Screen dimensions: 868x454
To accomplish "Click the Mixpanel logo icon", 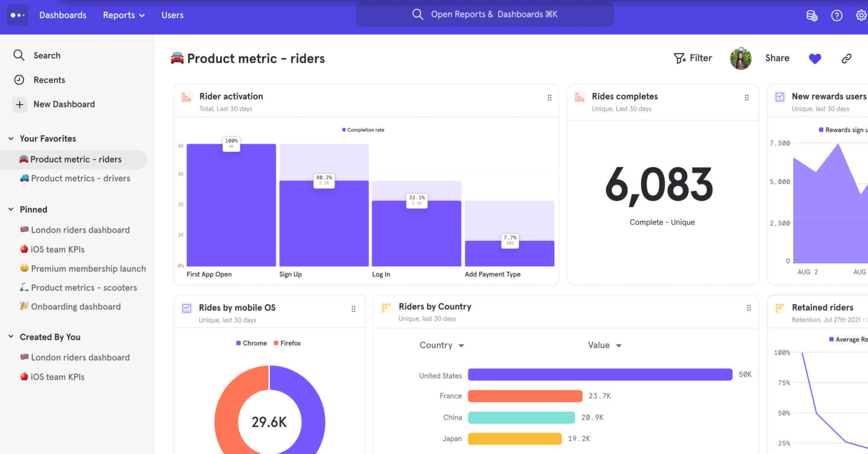I will coord(17,15).
